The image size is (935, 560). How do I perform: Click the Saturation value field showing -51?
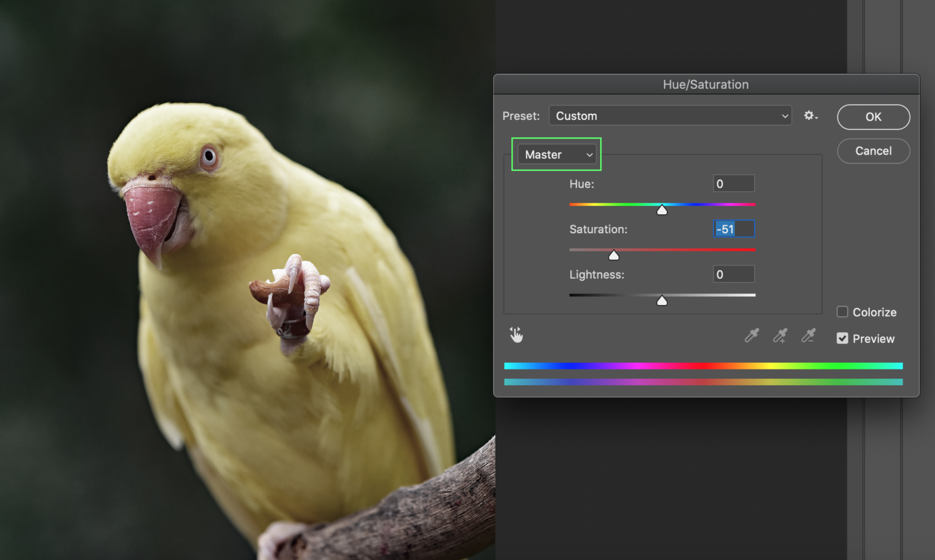click(734, 229)
